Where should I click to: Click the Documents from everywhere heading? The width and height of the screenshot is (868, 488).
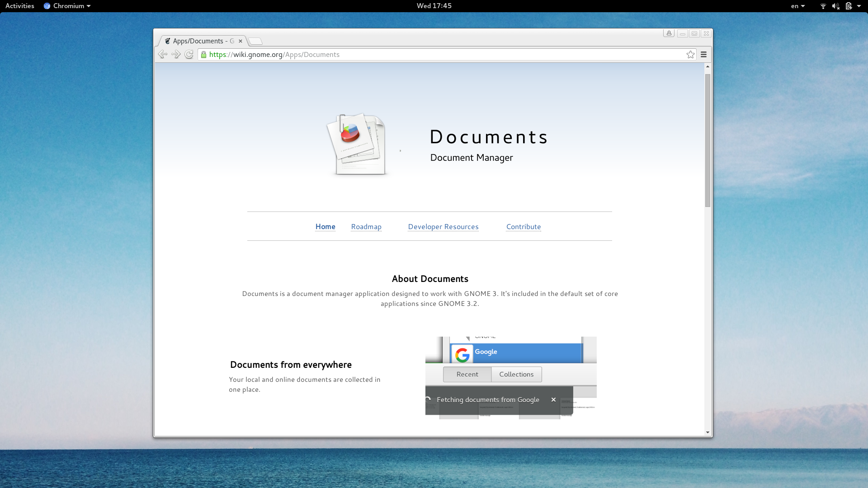coord(291,365)
